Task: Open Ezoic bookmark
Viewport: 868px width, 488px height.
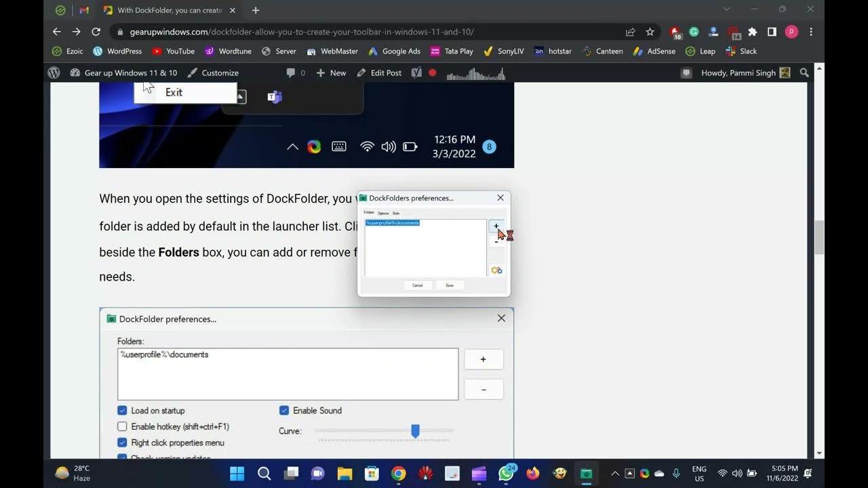Action: pyautogui.click(x=67, y=51)
